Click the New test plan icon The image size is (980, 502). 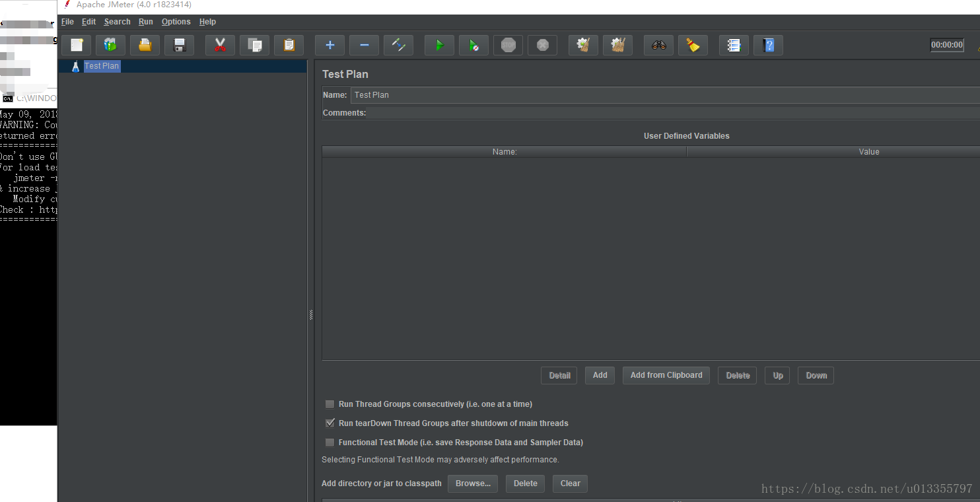pyautogui.click(x=77, y=45)
